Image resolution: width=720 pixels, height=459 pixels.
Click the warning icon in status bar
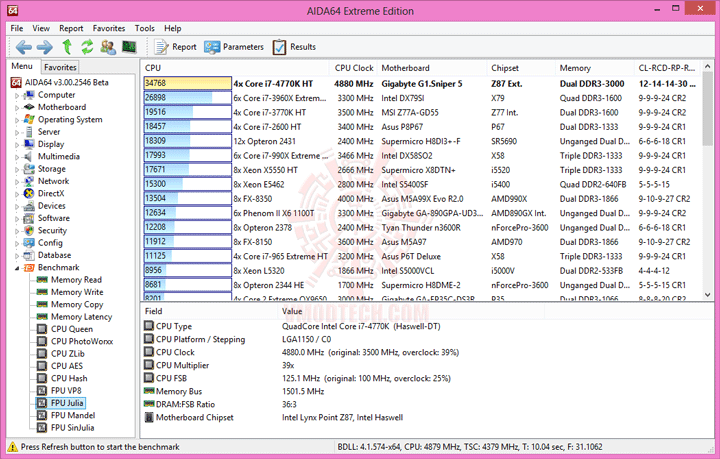click(13, 447)
